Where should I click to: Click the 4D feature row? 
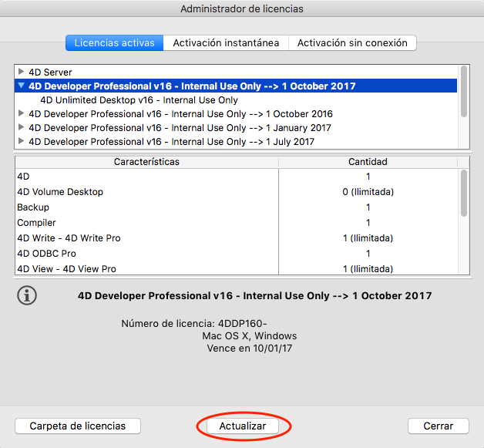click(x=147, y=177)
